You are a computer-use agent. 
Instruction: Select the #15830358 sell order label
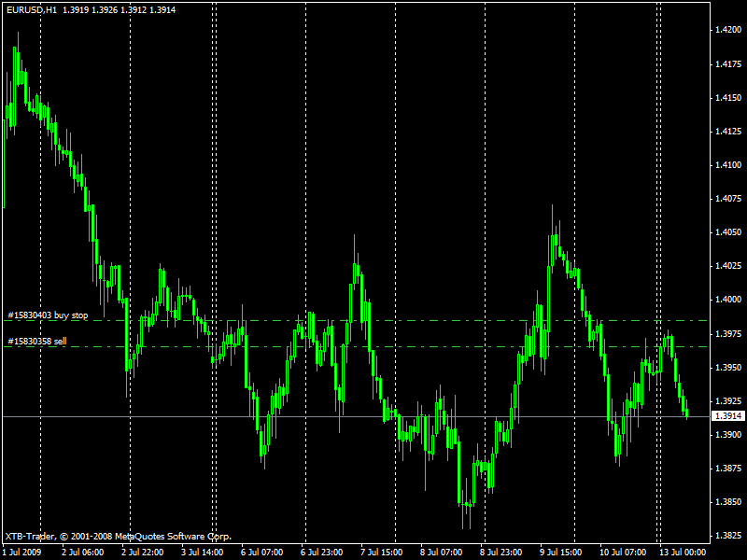(37, 341)
